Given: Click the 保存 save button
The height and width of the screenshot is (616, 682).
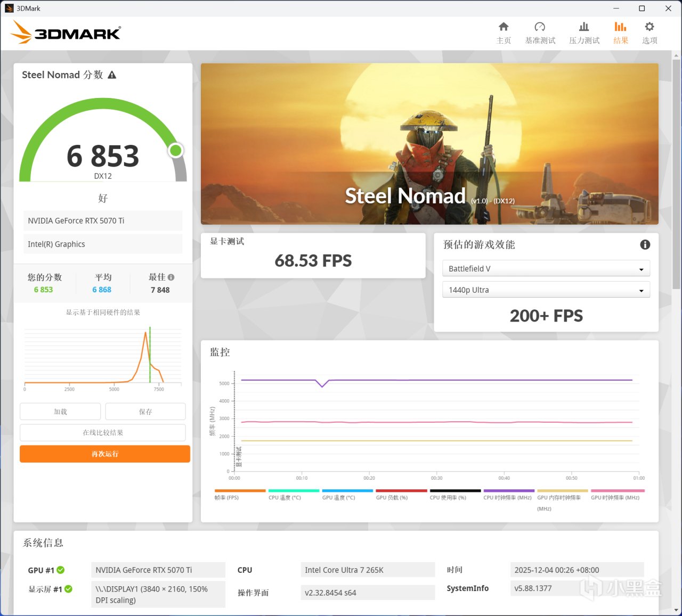Looking at the screenshot, I should tap(145, 412).
